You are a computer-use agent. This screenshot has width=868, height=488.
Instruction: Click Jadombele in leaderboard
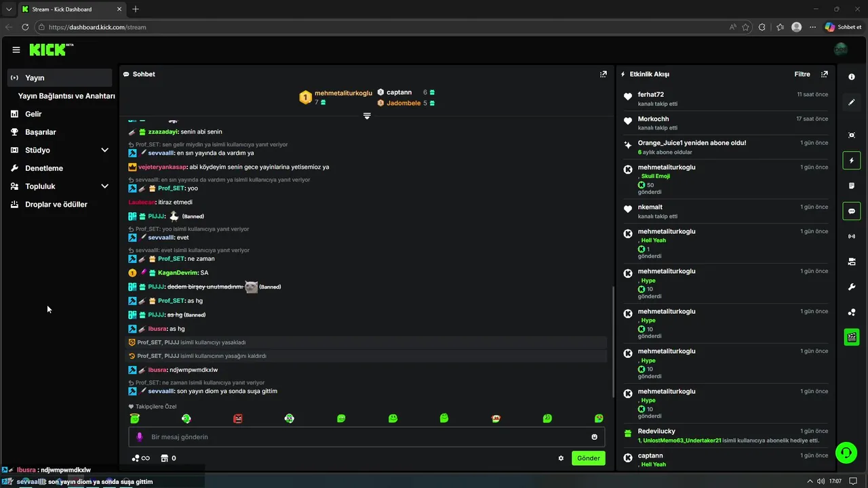tap(403, 103)
